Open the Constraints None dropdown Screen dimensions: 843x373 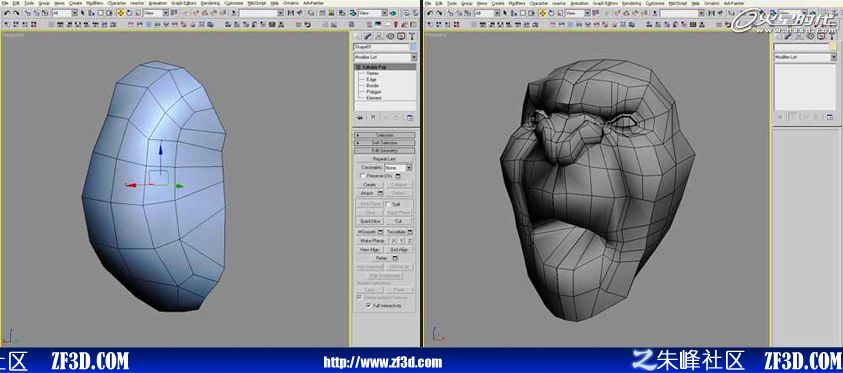[398, 168]
